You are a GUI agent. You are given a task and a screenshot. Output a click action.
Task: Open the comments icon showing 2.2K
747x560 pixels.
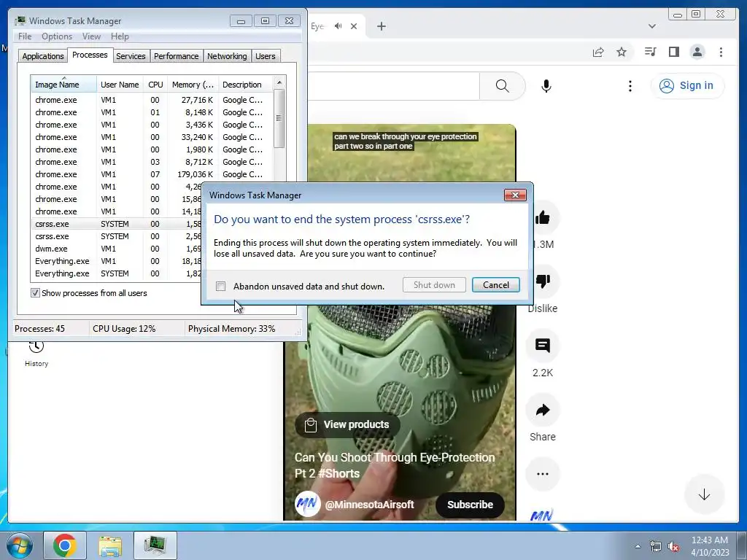click(543, 345)
